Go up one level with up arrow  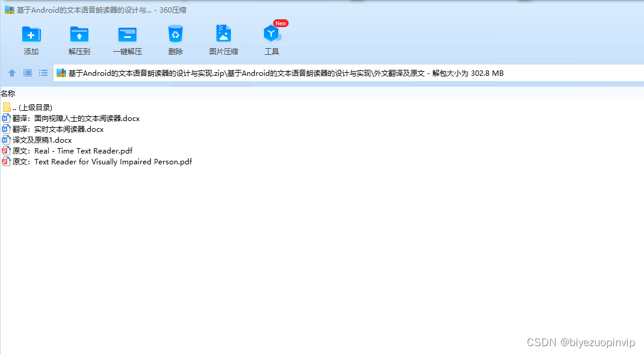(x=12, y=73)
